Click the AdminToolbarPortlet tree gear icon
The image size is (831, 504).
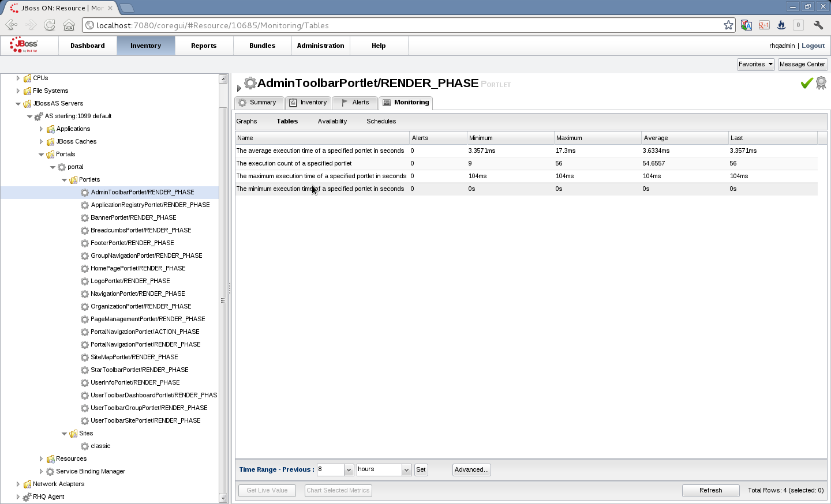coord(85,193)
